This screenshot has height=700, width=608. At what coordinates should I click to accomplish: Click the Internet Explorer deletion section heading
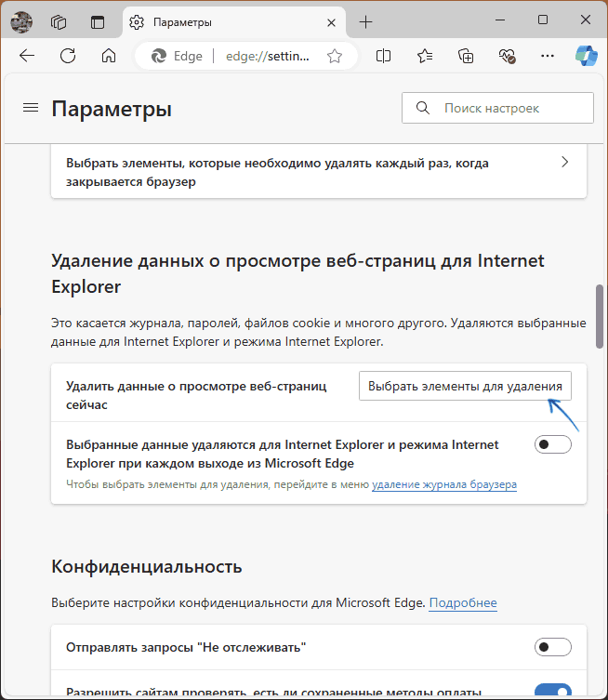(297, 273)
